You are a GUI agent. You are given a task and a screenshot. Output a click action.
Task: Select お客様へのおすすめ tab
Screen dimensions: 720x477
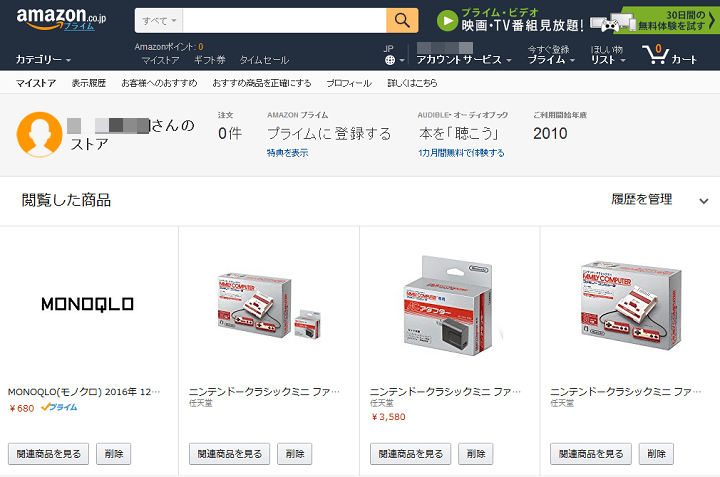pyautogui.click(x=159, y=83)
